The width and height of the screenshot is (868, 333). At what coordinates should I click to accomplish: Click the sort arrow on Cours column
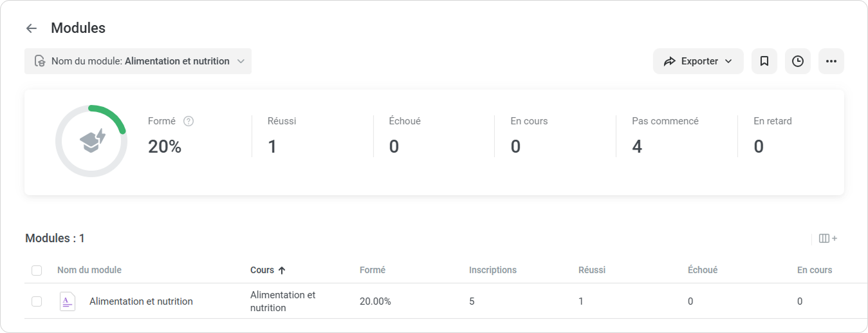point(282,271)
